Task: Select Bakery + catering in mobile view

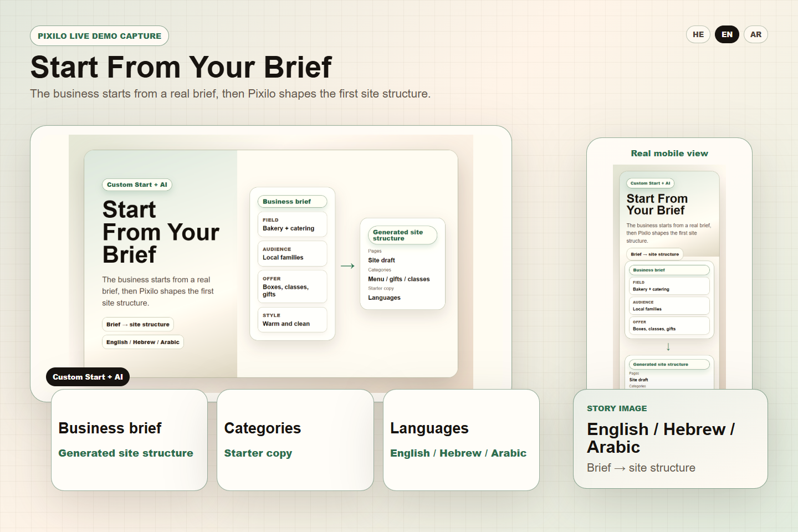Action: [x=669, y=286]
